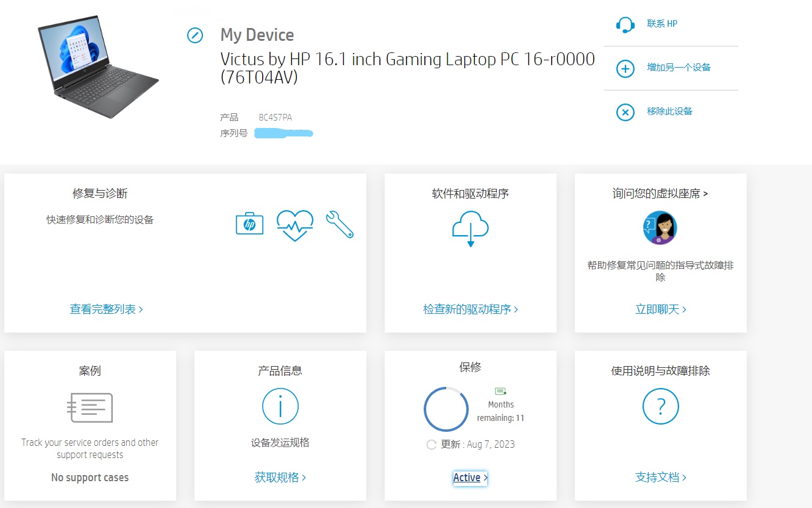Click 获取规格 link
Image resolution: width=812 pixels, height=508 pixels.
[280, 478]
